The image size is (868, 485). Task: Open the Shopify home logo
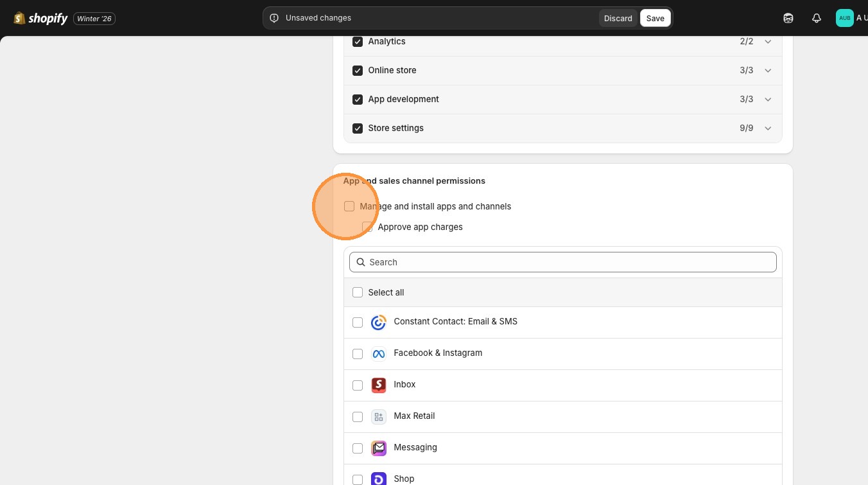click(40, 18)
